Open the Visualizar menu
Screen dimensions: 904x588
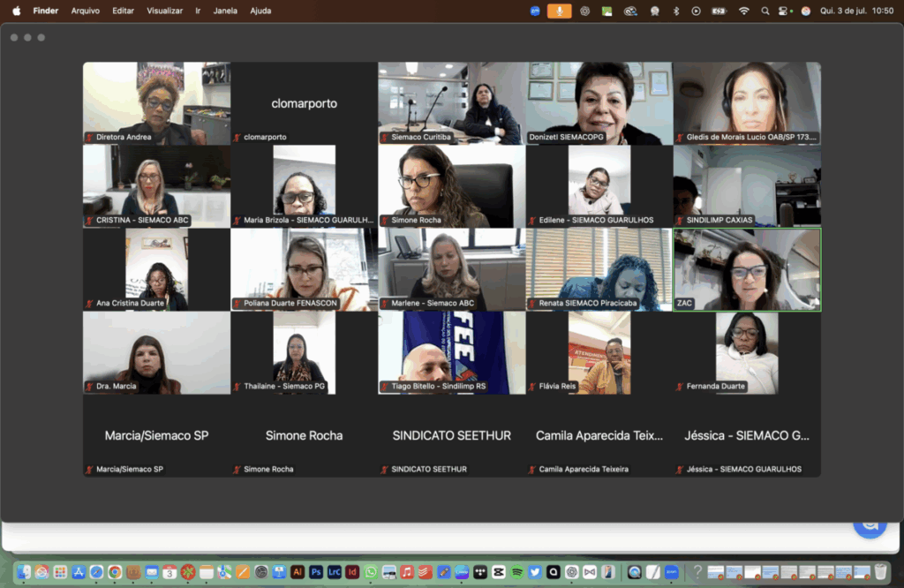(164, 11)
